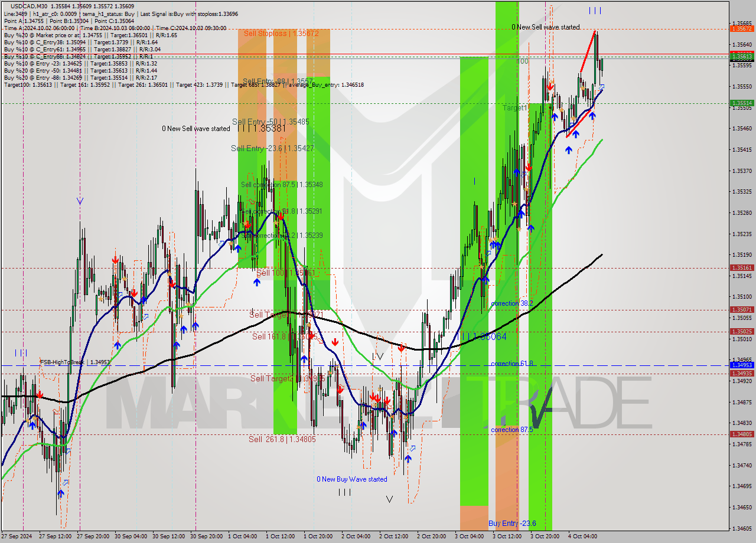Click the '| | | 1.35064' wave label

(484, 336)
